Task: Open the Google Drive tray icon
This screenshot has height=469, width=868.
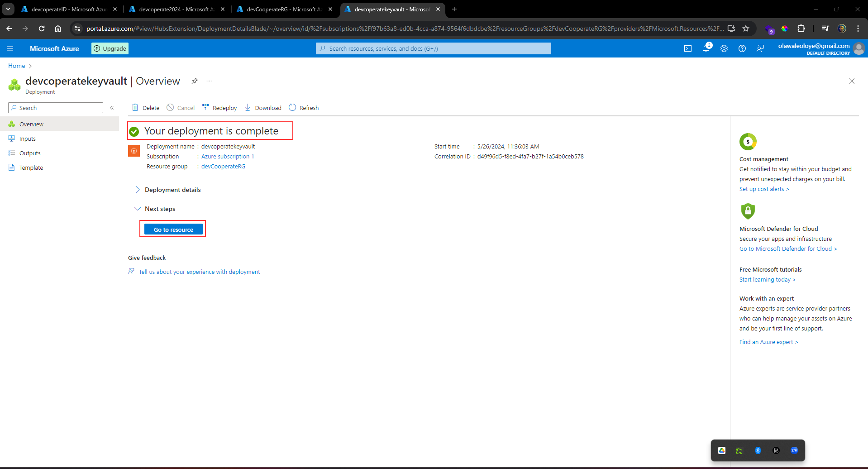Action: pyautogui.click(x=722, y=450)
